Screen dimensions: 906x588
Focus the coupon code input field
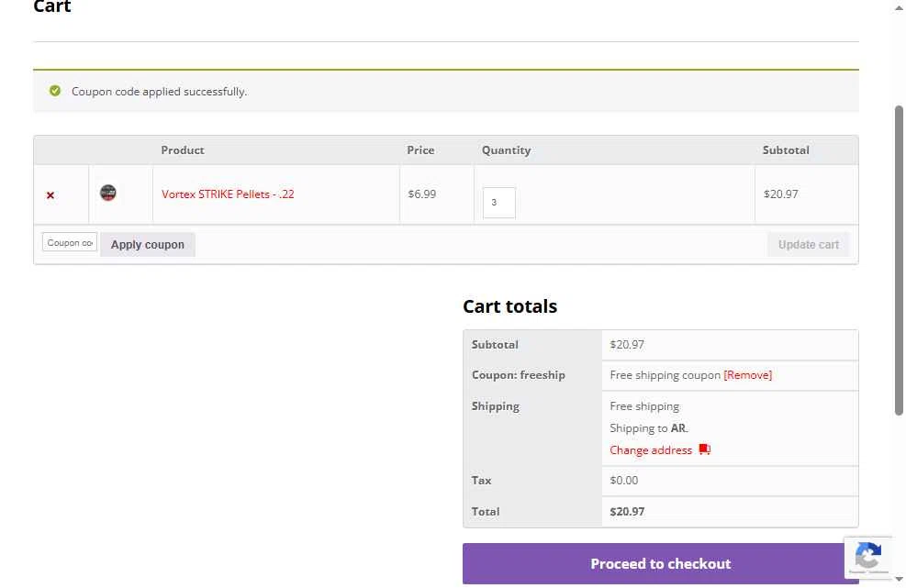(x=70, y=242)
